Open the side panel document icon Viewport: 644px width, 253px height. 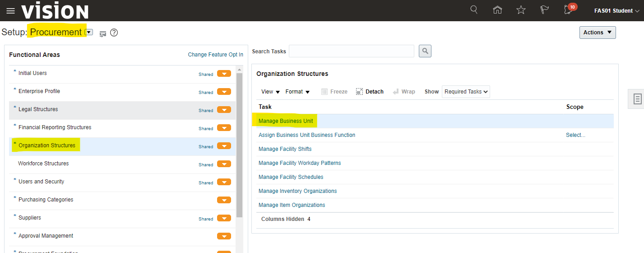[637, 99]
